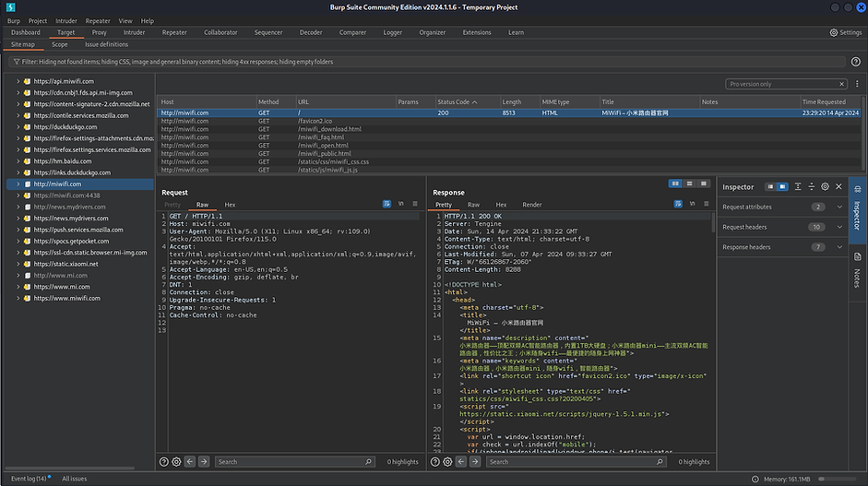This screenshot has height=486, width=868.
Task: Open the site map table options menu
Action: pos(857,84)
